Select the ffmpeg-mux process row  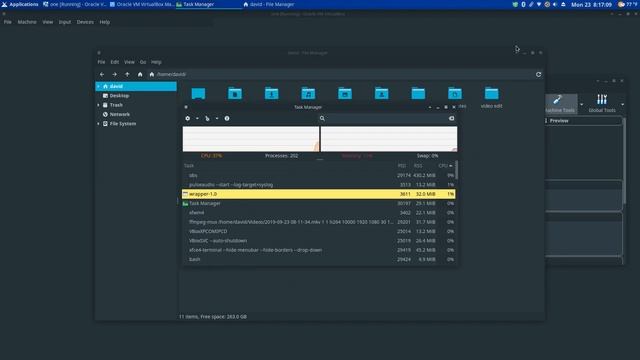(318, 222)
